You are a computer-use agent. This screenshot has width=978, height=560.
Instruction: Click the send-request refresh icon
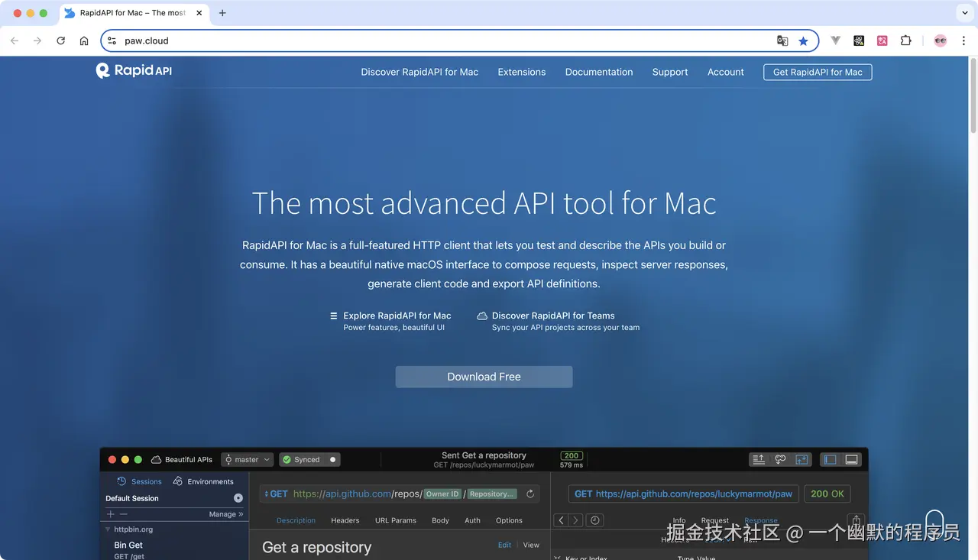pos(530,494)
